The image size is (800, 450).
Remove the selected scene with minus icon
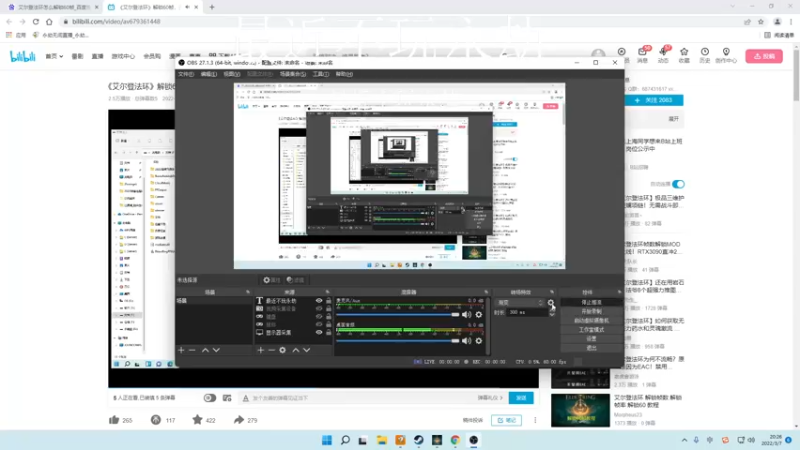coord(192,350)
